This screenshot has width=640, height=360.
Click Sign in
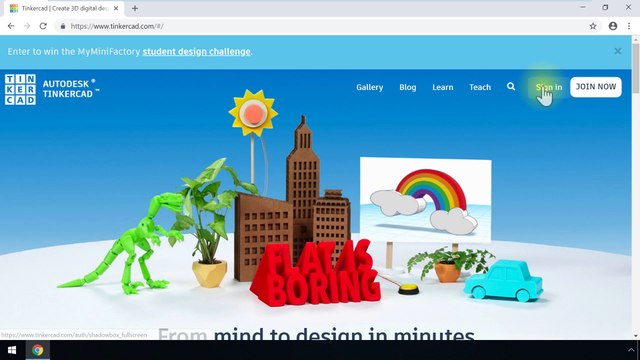coord(549,87)
